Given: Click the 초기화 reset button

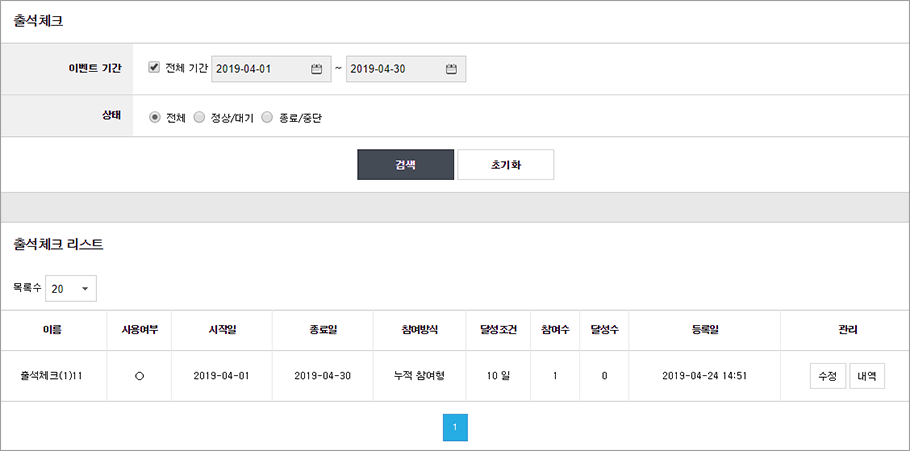Looking at the screenshot, I should 505,165.
